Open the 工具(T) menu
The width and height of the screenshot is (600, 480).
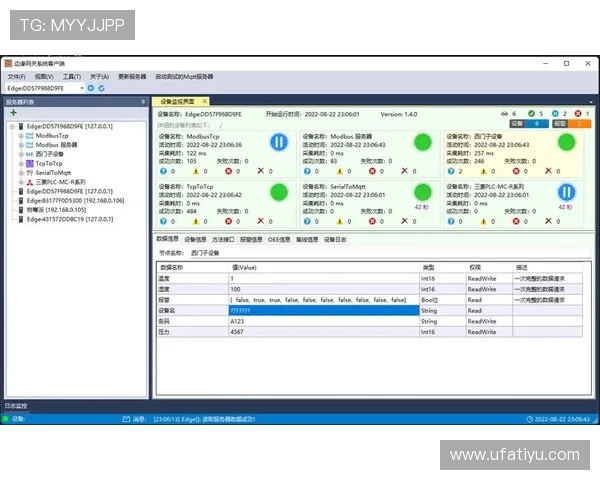(72, 76)
